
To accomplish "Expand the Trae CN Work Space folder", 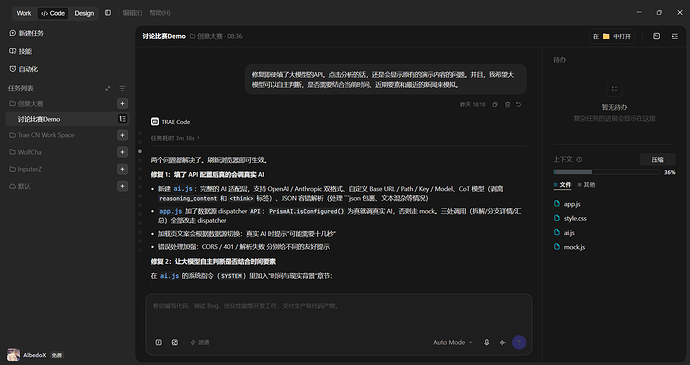I will (42, 135).
